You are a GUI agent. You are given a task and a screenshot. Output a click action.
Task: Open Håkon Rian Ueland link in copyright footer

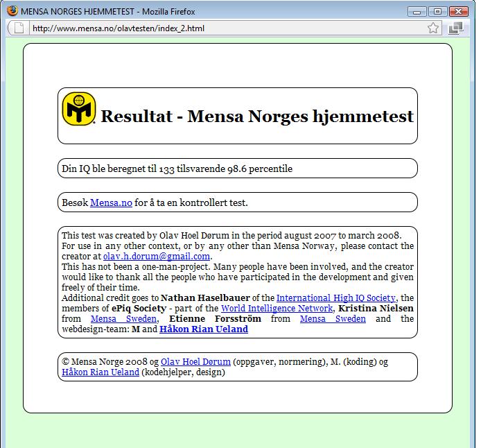click(100, 372)
